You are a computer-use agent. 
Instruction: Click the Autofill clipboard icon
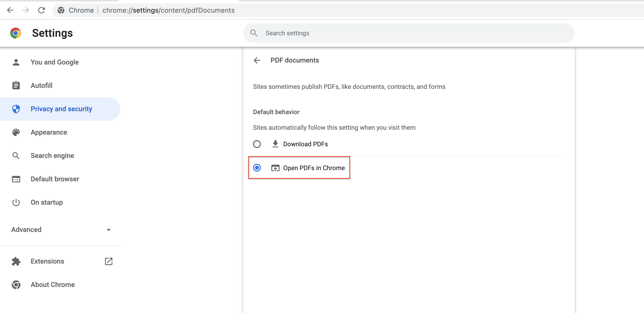[x=16, y=85]
